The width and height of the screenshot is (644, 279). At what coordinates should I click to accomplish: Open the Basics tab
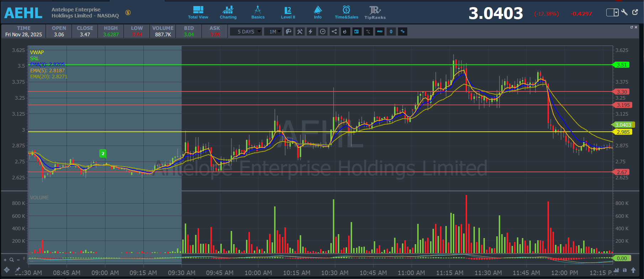(x=258, y=12)
